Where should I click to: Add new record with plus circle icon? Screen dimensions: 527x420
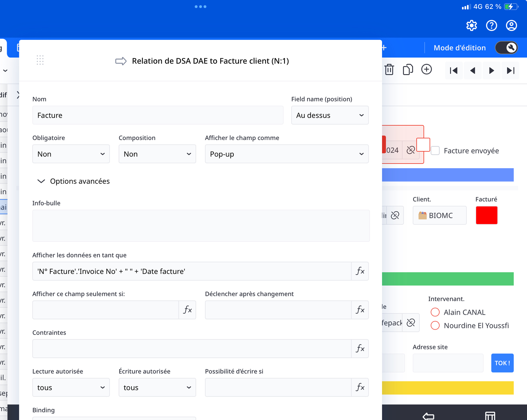[427, 70]
